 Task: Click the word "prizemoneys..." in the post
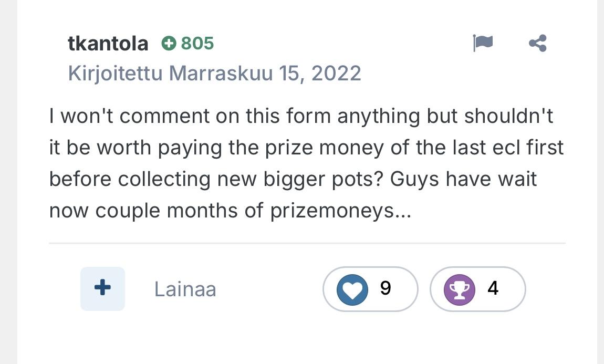pyautogui.click(x=340, y=211)
